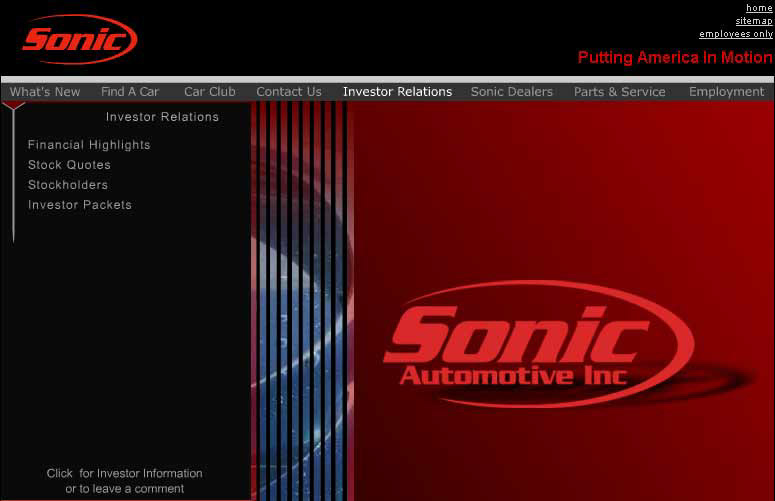Open the Investor Packets page
Image resolution: width=775 pixels, height=501 pixels.
(x=80, y=205)
